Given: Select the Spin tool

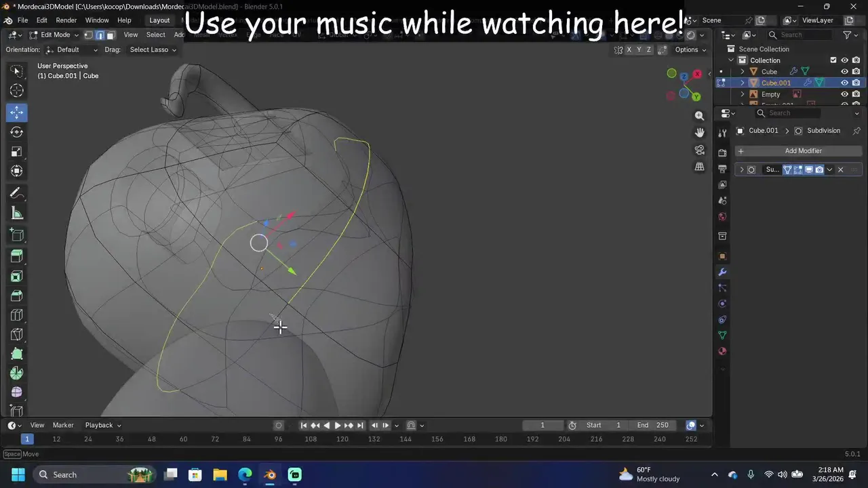Looking at the screenshot, I should tap(17, 373).
